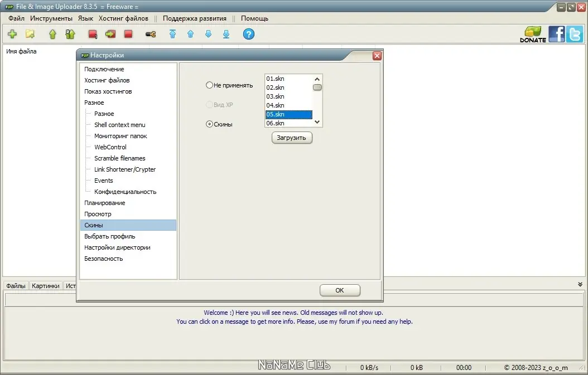This screenshot has width=588, height=375.
Task: Click the skin list down scroll arrow
Action: point(317,122)
